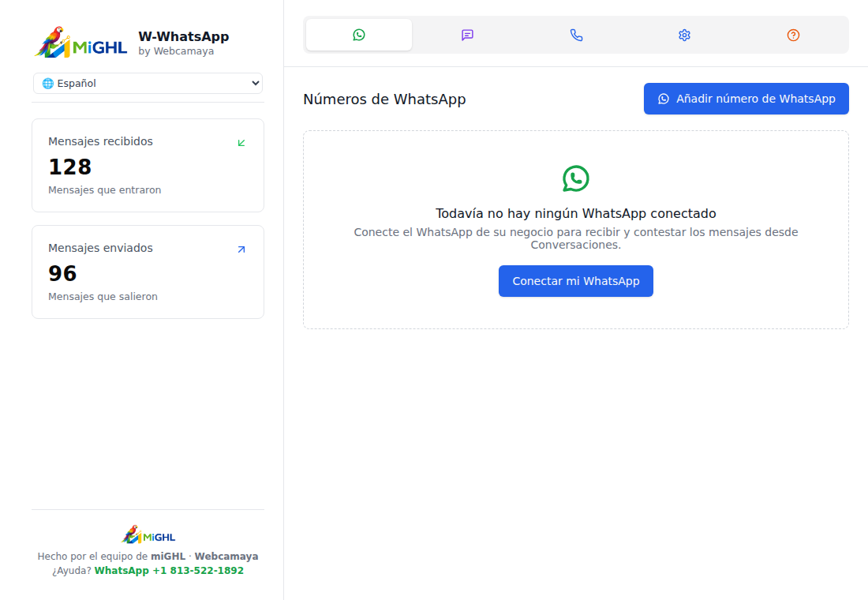Click 'Hecho por el equipo de miGHL' text
The width and height of the screenshot is (868, 600).
click(111, 557)
